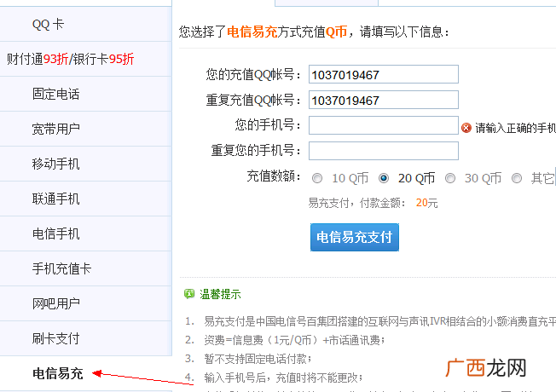Click tip text 输入手机号后，充值时将不能更改
Screen dimensions: 556x392
click(x=283, y=378)
